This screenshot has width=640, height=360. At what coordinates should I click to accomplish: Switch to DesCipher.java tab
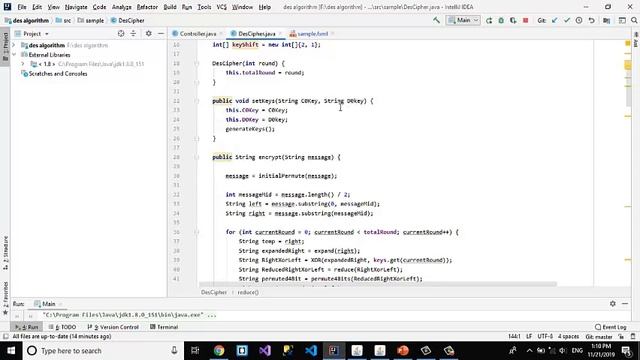pos(257,33)
